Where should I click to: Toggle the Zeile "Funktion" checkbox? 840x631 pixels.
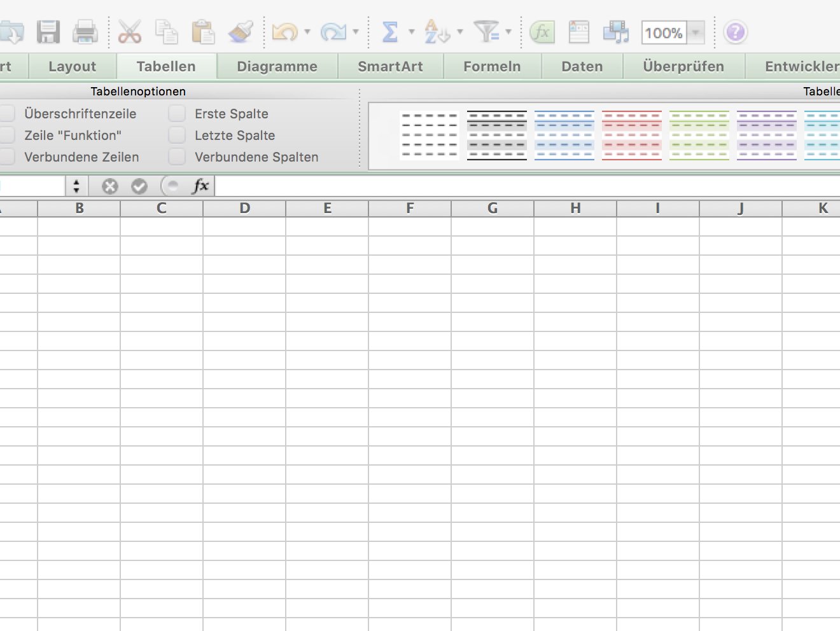click(7, 135)
